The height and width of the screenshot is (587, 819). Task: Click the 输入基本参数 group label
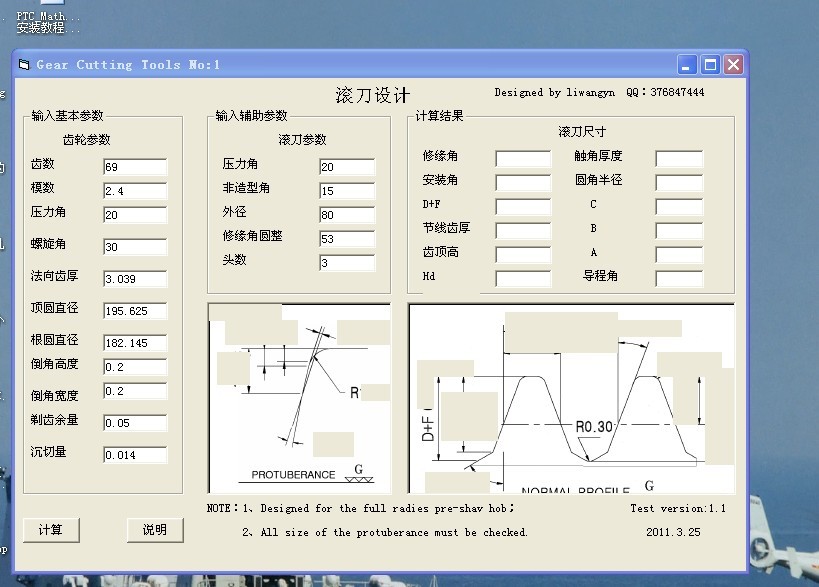67,115
